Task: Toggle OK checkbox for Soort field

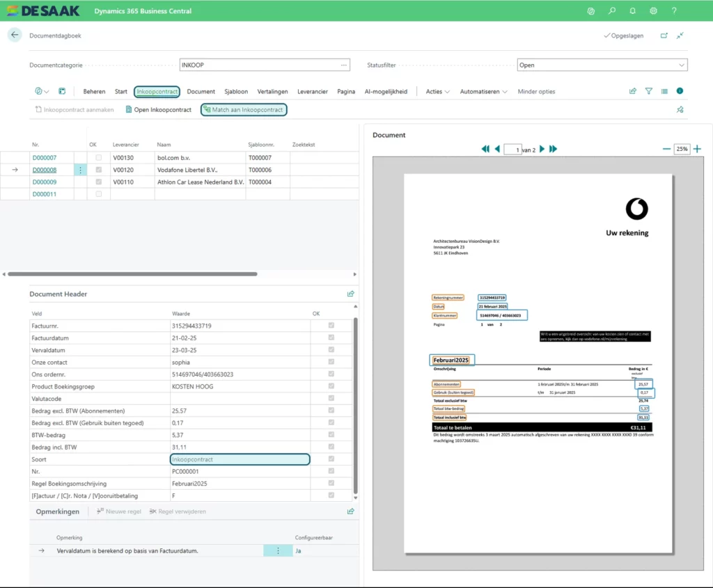Action: 331,459
